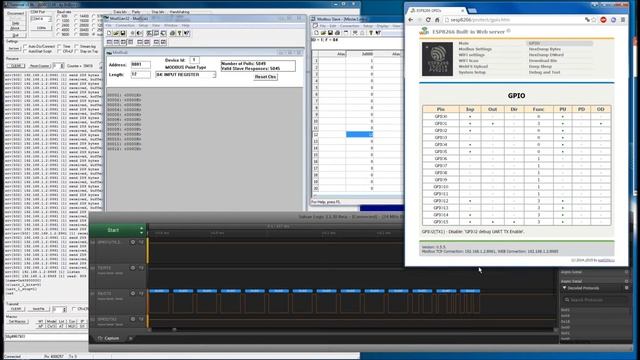The width and height of the screenshot is (640, 360).
Task: Open settings gear for top GPIO1 logic channel
Action: pos(133,242)
